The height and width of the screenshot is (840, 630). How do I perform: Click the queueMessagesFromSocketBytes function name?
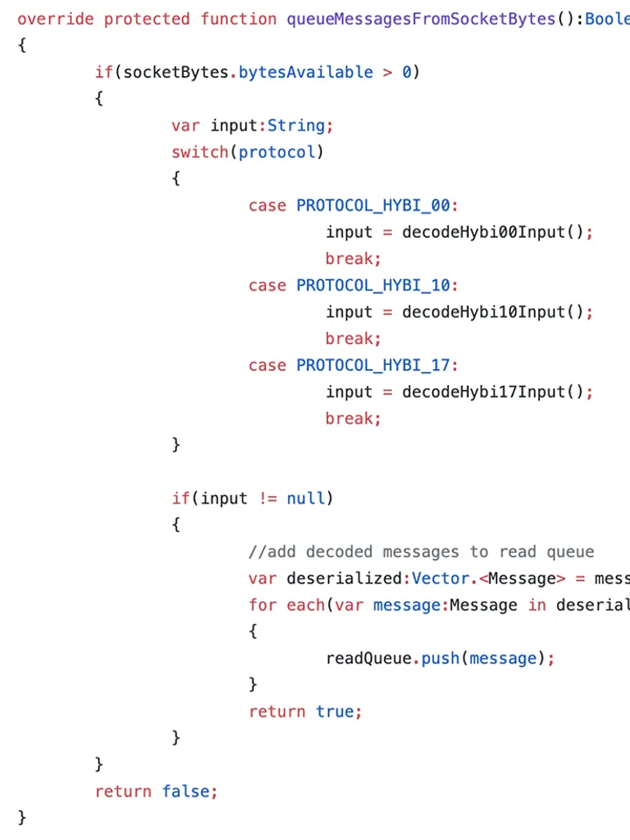click(x=421, y=19)
